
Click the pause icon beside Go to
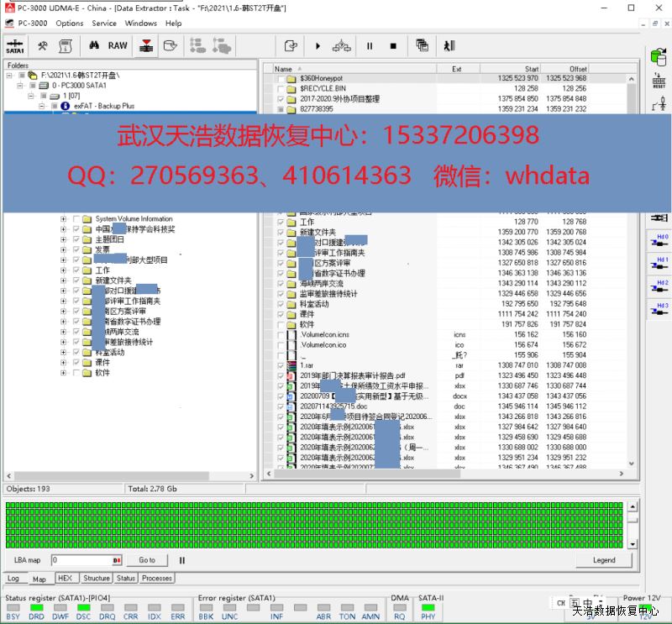tap(181, 560)
